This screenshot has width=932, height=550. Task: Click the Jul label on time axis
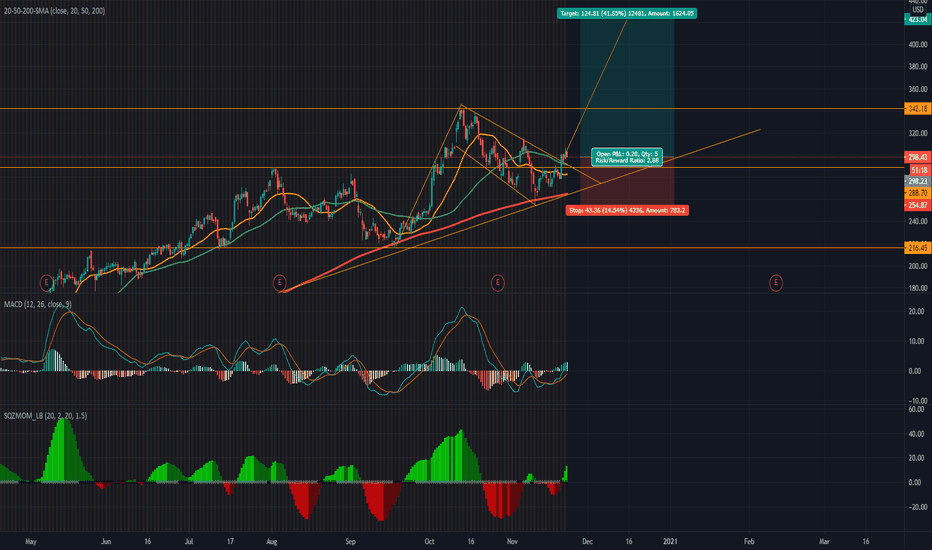[x=189, y=542]
